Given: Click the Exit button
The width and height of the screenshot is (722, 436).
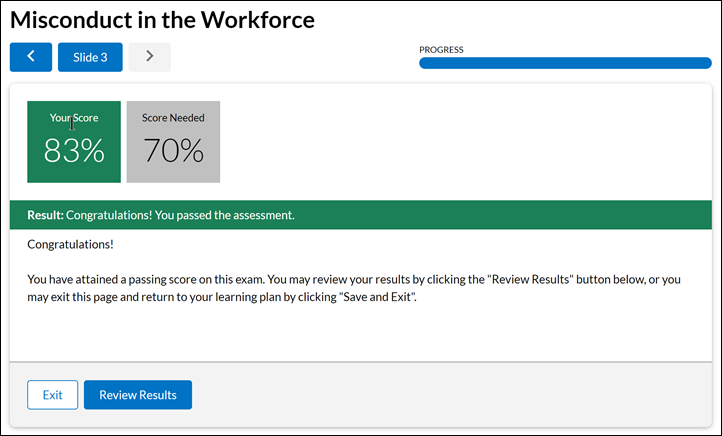Looking at the screenshot, I should coord(52,395).
